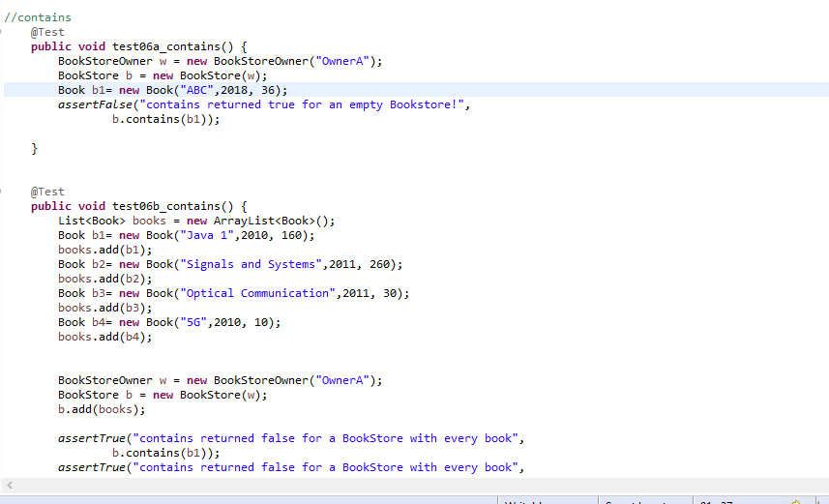Click the first assertTrue contains returned false line
This screenshot has width=829, height=504.
tap(291, 439)
